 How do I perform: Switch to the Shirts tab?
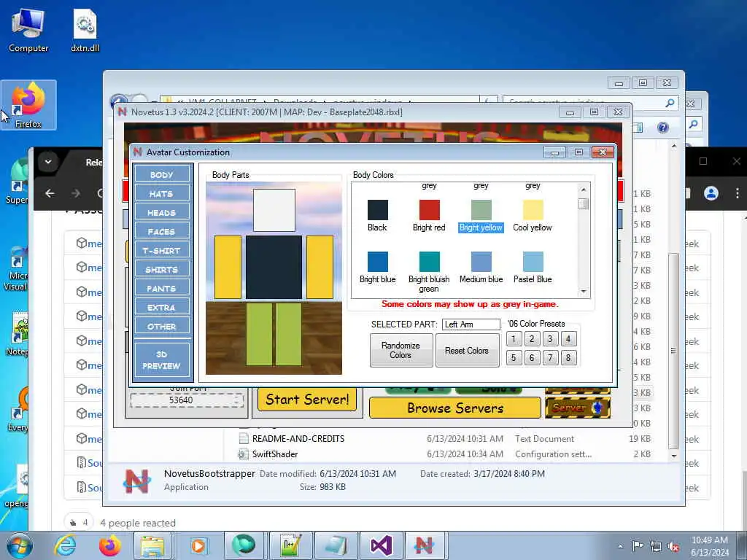(162, 270)
